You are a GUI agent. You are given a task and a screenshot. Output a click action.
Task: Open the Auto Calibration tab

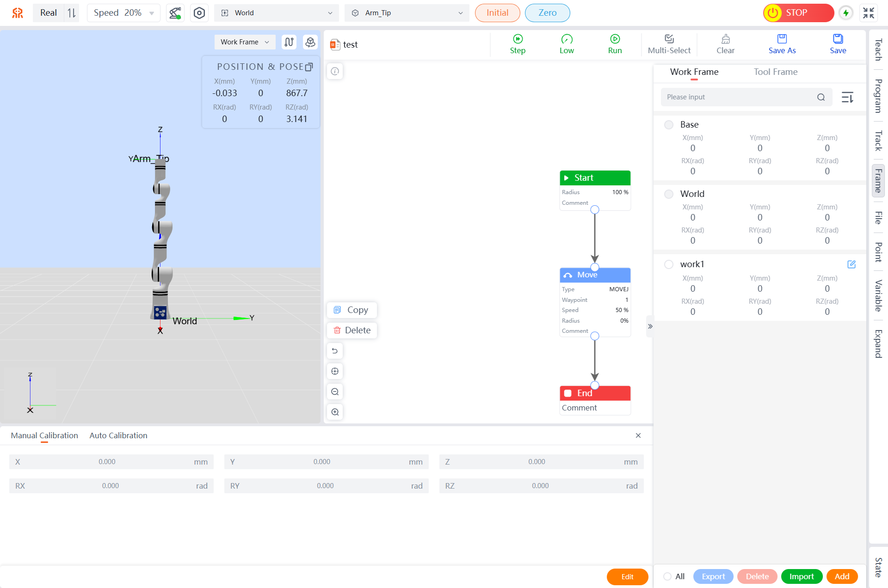(118, 435)
